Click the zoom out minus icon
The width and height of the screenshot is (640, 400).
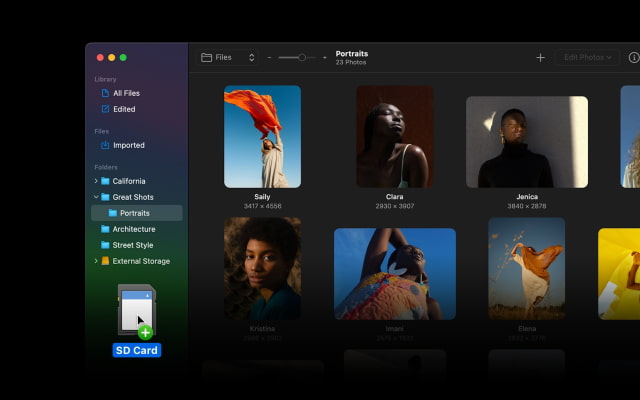point(269,58)
